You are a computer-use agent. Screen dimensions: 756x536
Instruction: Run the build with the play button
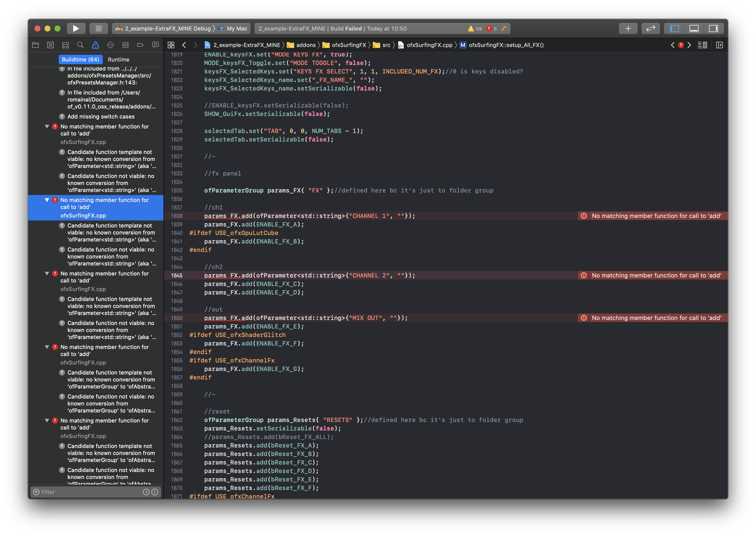(76, 28)
